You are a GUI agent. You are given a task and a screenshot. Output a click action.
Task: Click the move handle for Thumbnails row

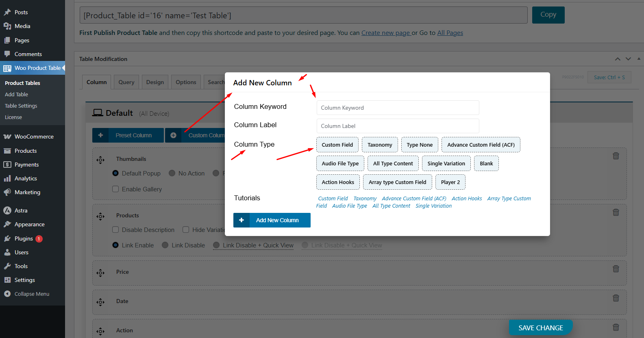tap(100, 160)
